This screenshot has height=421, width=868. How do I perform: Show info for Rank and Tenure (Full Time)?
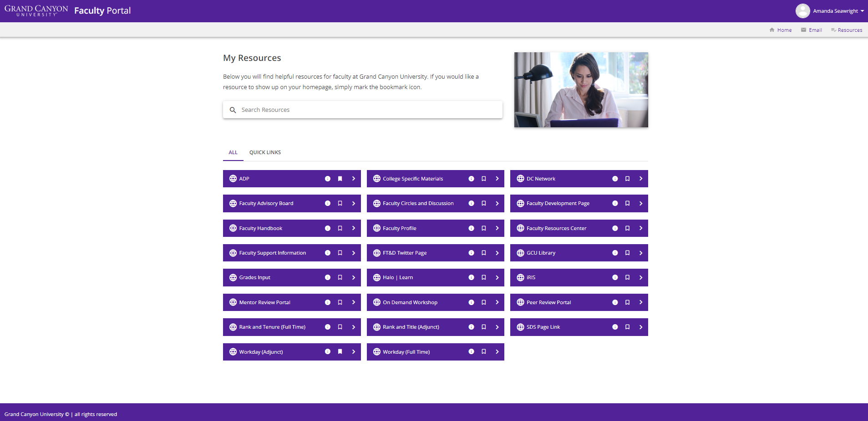pyautogui.click(x=328, y=327)
